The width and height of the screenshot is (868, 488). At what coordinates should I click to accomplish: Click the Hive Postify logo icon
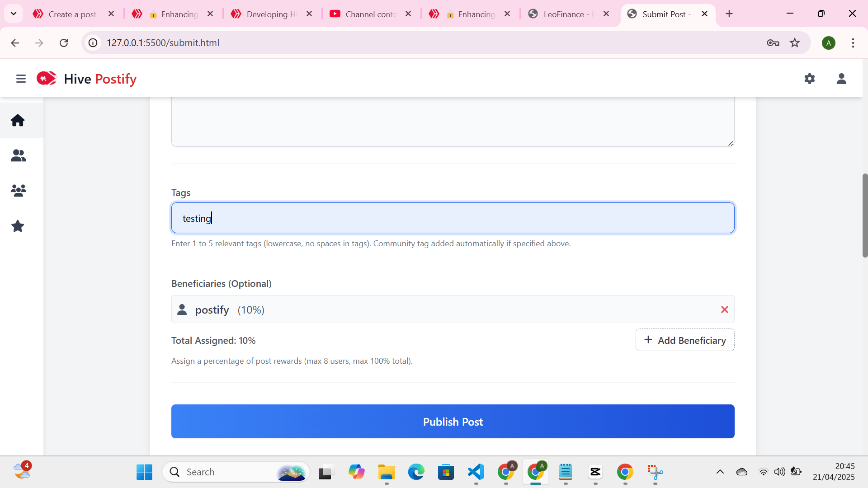[x=47, y=78]
